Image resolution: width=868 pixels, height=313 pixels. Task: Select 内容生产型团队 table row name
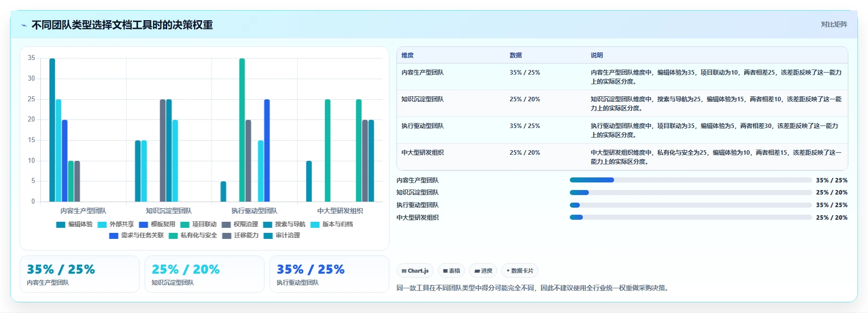[x=422, y=73]
